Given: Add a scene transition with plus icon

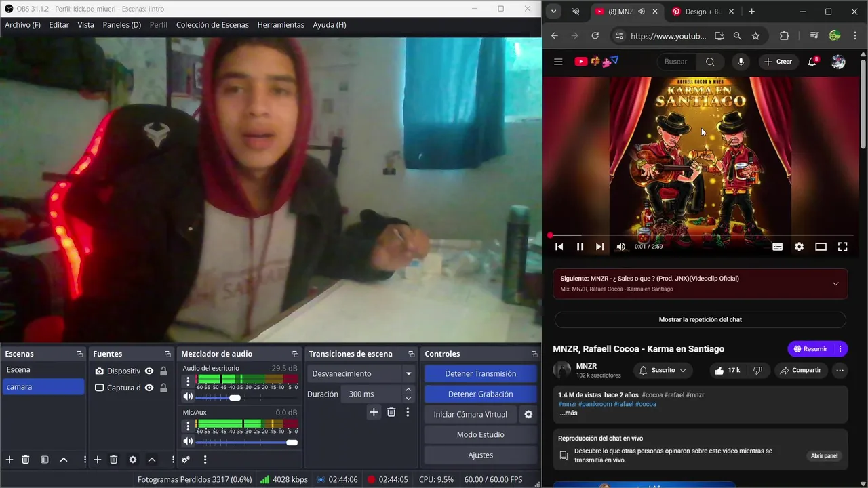Looking at the screenshot, I should pos(374,412).
